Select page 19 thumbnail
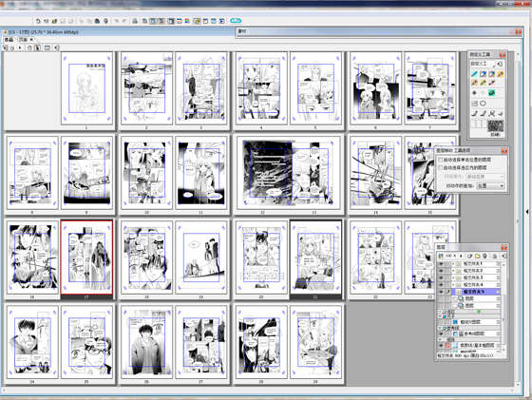 pos(200,257)
